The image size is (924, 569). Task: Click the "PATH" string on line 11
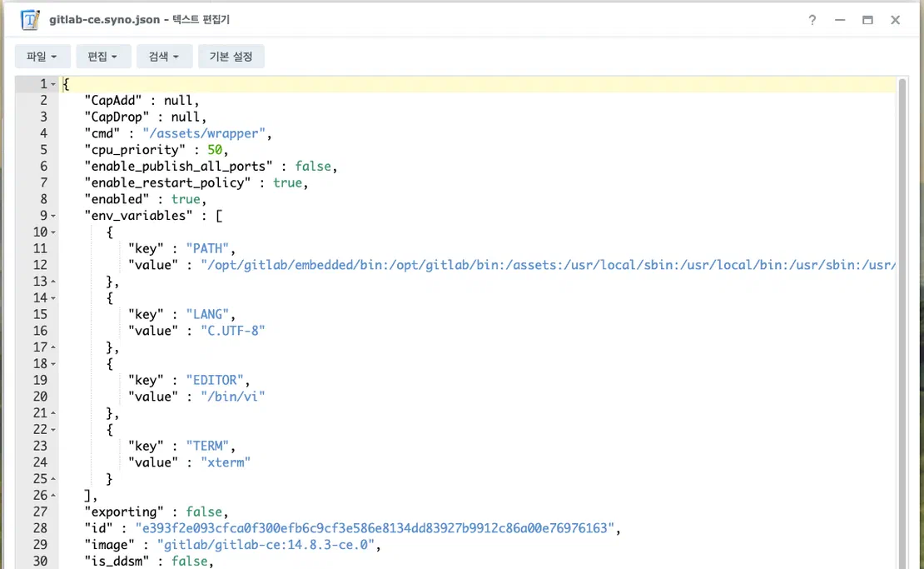click(207, 249)
